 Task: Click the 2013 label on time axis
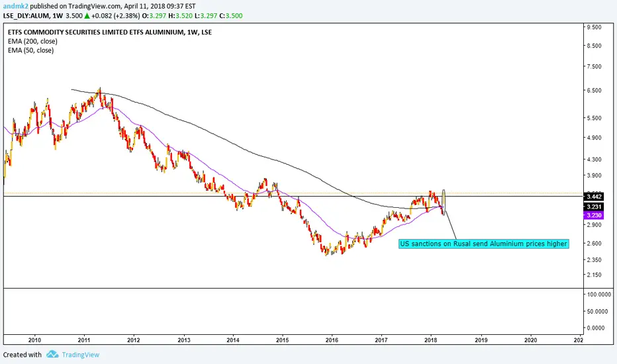click(x=184, y=340)
